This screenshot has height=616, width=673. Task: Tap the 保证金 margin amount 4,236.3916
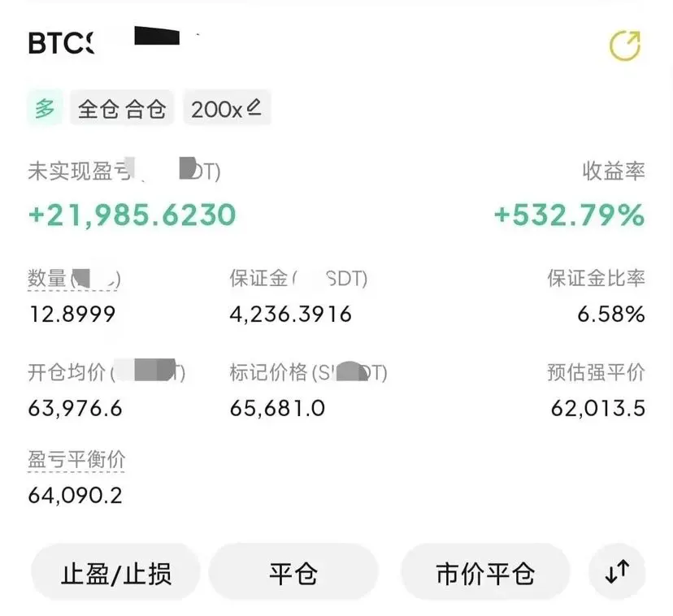pos(290,315)
